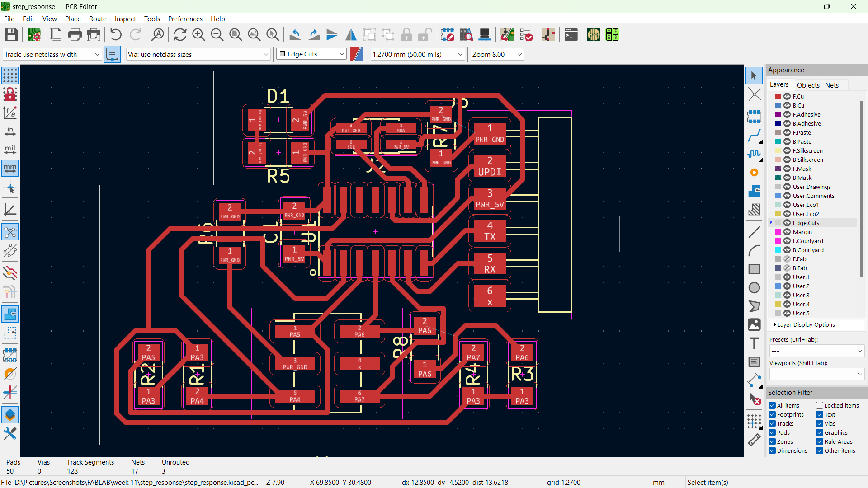Switch to the Nets tab
868x488 pixels.
[x=831, y=85]
